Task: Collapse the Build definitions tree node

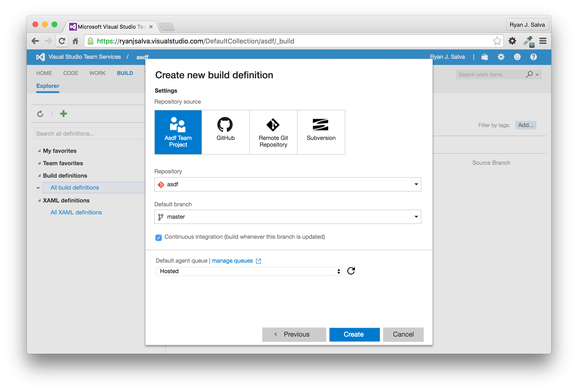Action: tap(39, 175)
